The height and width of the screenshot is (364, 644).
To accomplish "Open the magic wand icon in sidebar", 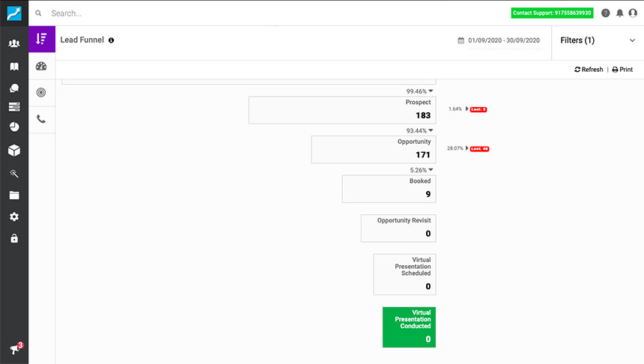I will pos(14,174).
